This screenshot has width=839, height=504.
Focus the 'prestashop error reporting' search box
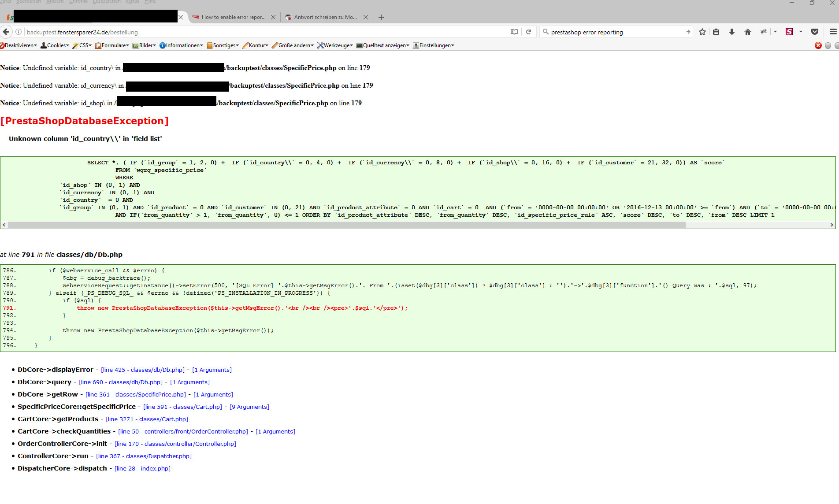[x=615, y=32]
